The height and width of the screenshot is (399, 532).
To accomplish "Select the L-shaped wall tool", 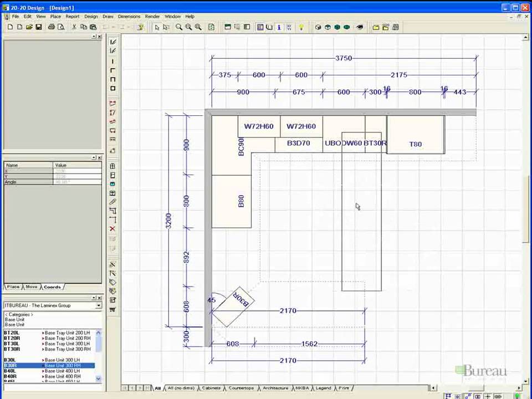I will 112,70.
